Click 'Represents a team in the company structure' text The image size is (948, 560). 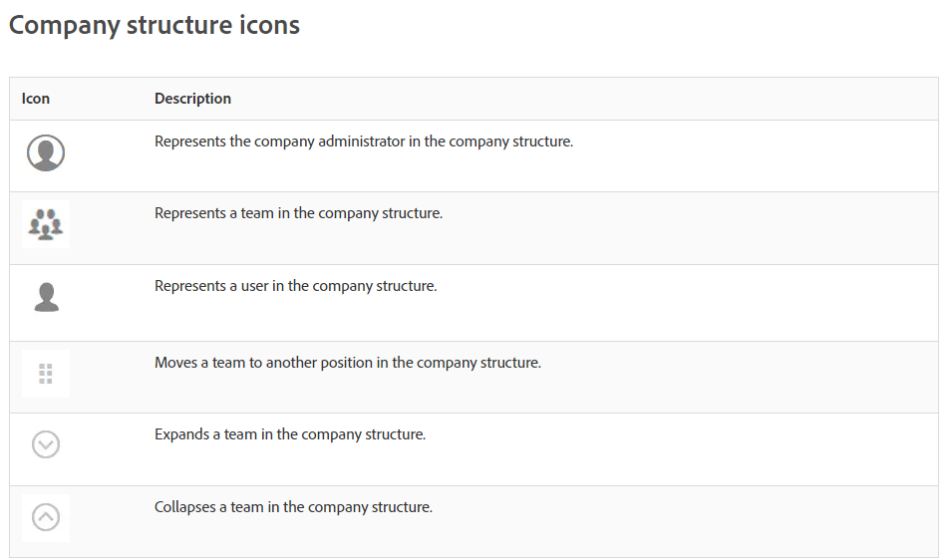tap(298, 213)
